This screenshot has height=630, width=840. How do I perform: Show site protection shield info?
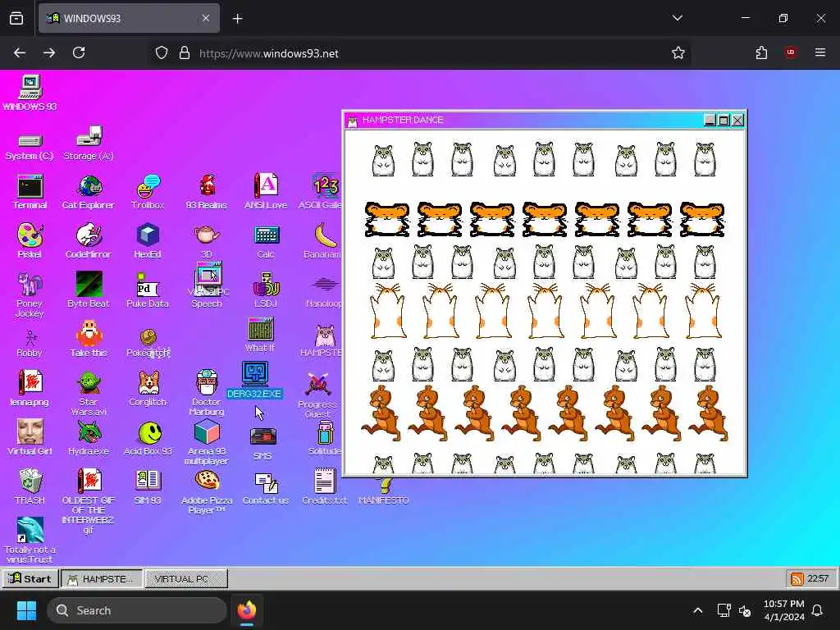tap(162, 52)
